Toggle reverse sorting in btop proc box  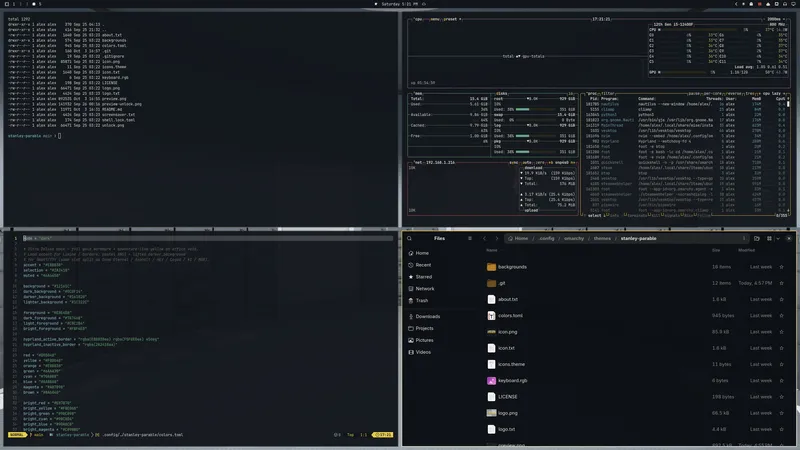click(734, 93)
